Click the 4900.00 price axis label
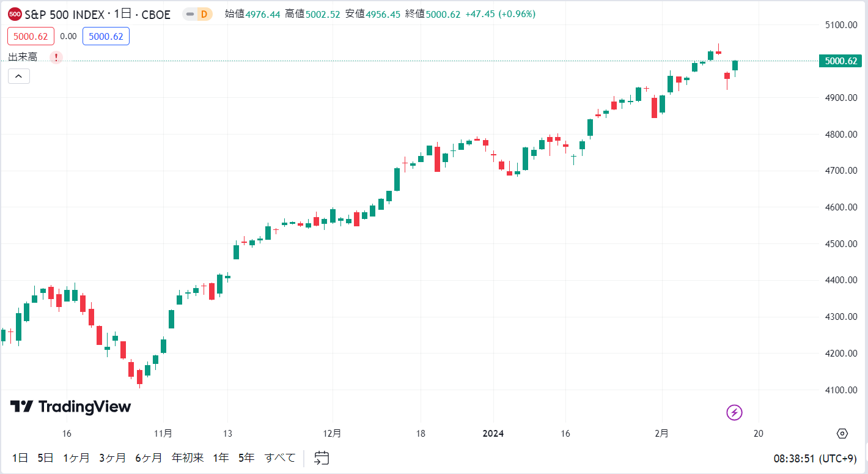This screenshot has width=868, height=474. tap(842, 98)
